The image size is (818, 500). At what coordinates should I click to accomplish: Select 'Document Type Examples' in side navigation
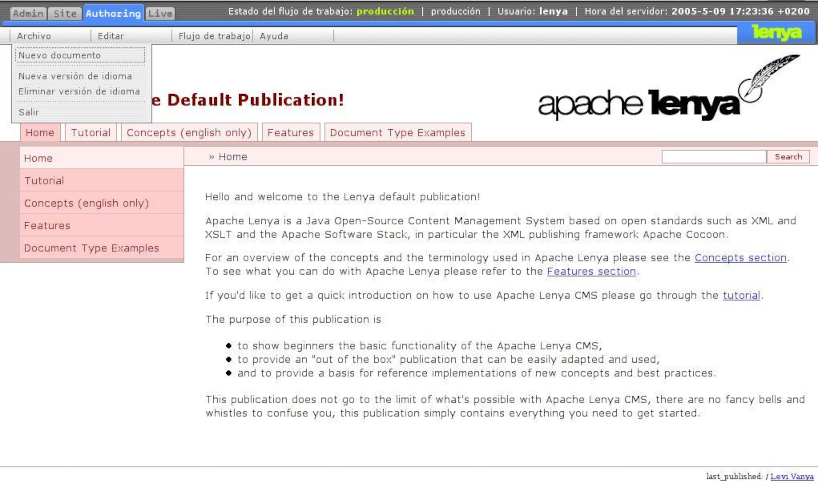[x=91, y=248]
